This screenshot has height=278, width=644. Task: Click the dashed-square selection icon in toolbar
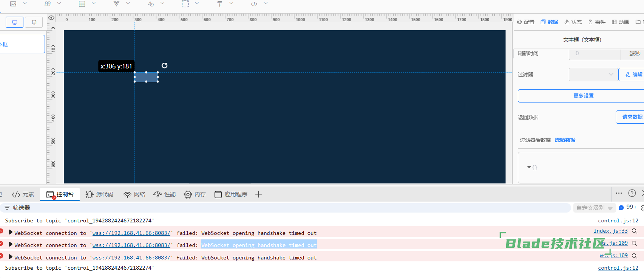tap(185, 4)
